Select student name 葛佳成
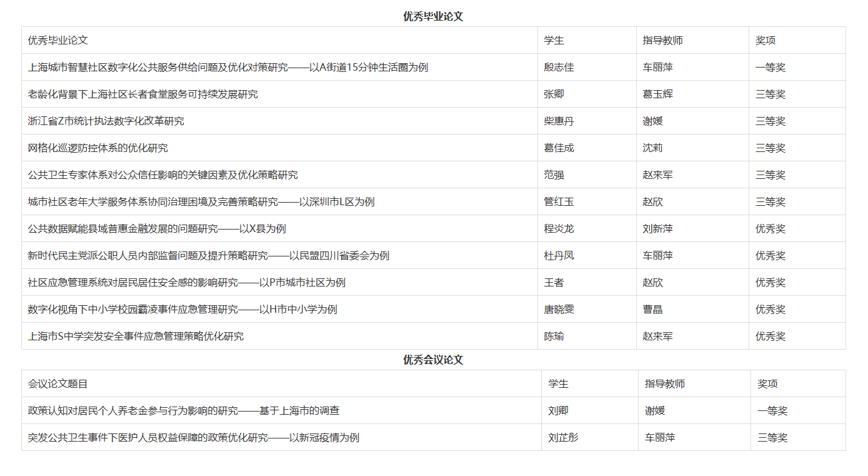This screenshot has width=868, height=476. click(559, 148)
